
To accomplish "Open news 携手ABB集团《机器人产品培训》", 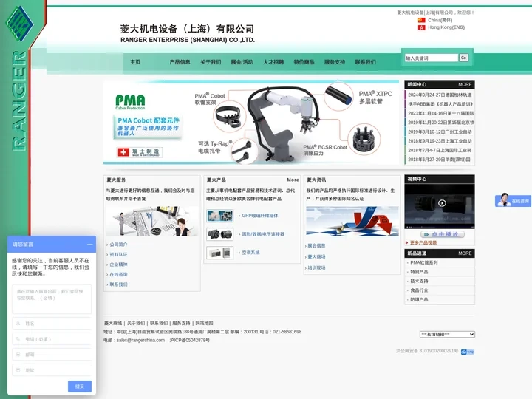I will (x=440, y=104).
